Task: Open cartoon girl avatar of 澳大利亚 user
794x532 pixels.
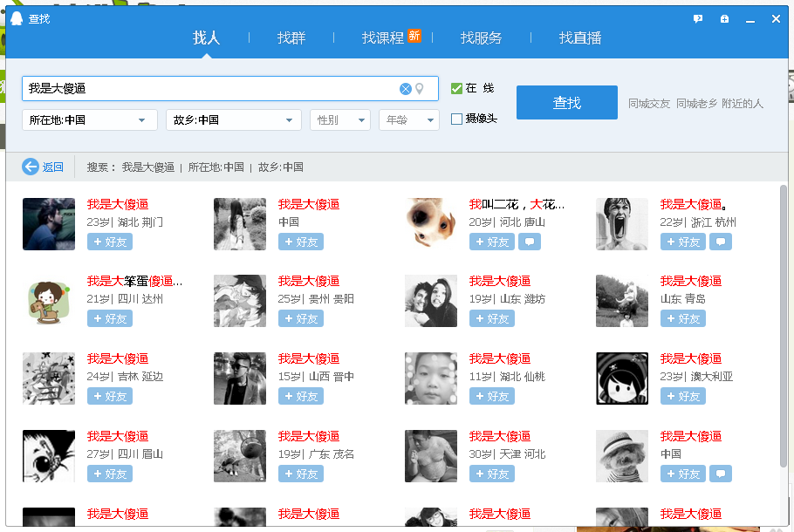Action: click(622, 379)
